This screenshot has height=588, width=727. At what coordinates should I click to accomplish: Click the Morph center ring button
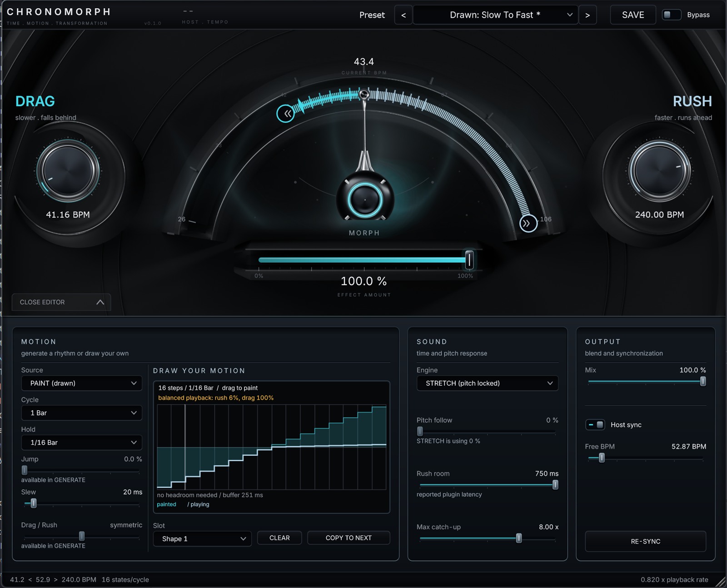pyautogui.click(x=364, y=199)
